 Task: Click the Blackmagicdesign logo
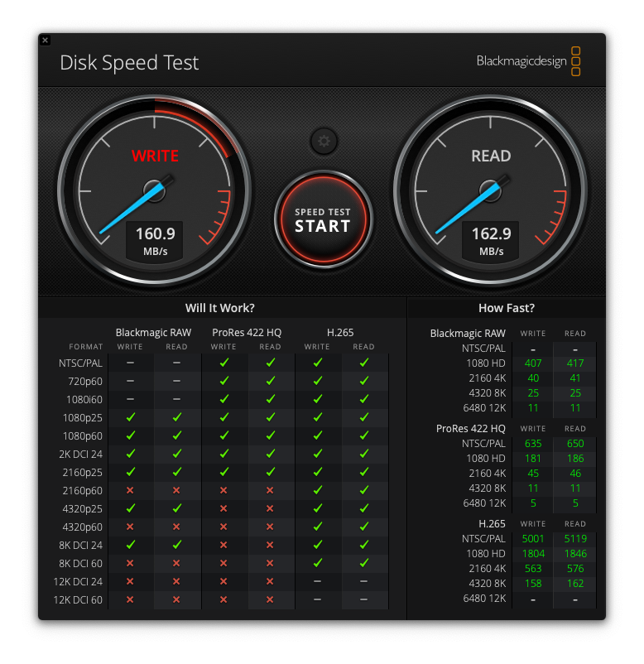528,61
